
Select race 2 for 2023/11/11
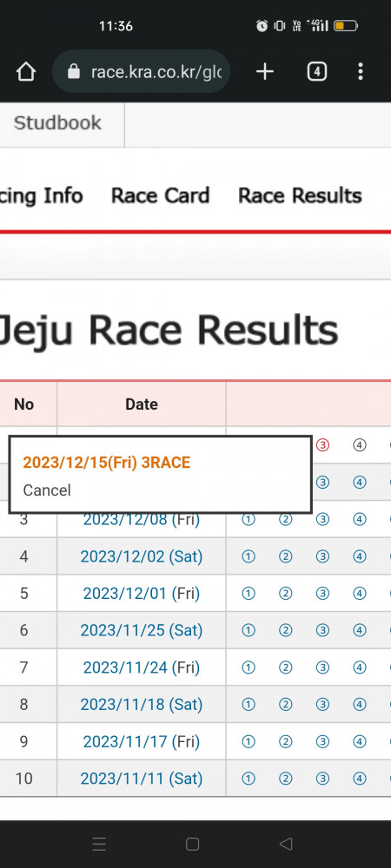[285, 779]
